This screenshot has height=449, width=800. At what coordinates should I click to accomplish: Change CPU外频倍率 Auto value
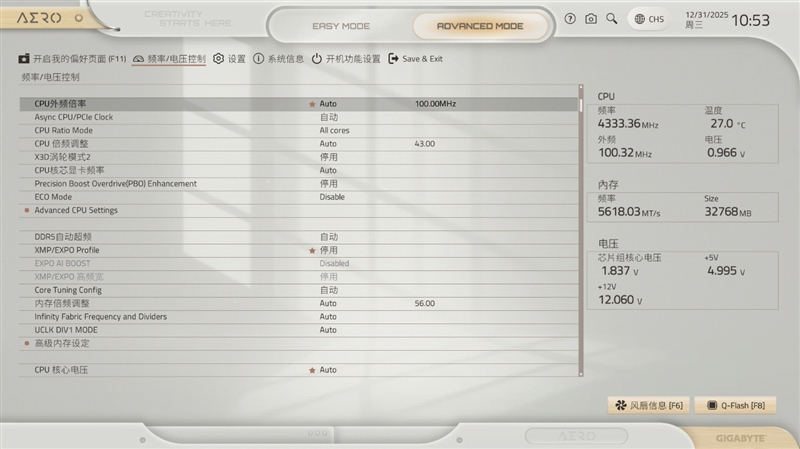click(328, 104)
